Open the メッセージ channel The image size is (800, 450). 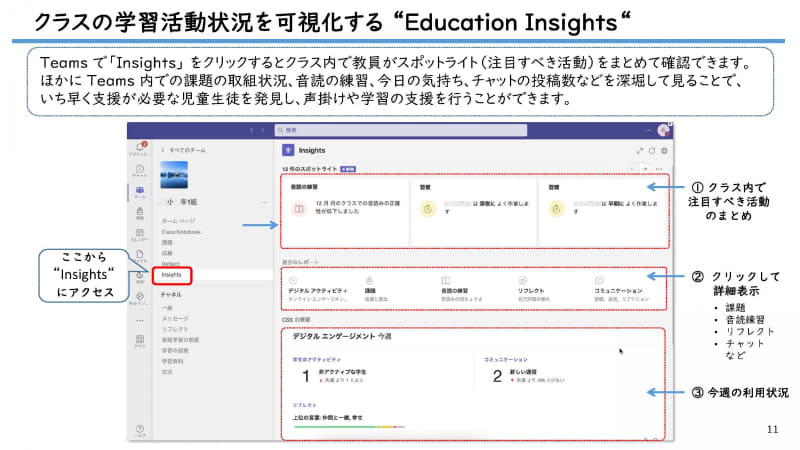click(x=174, y=318)
